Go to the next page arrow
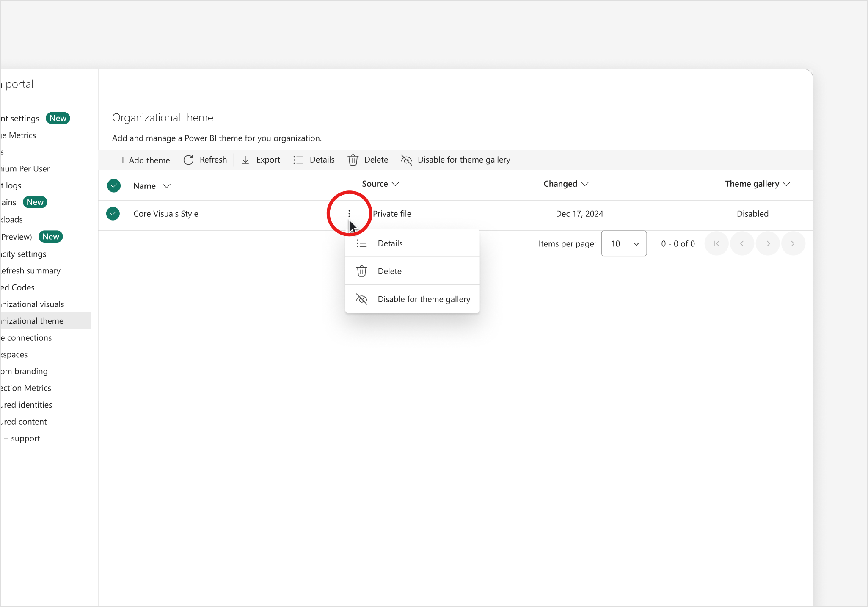868x607 pixels. 768,243
